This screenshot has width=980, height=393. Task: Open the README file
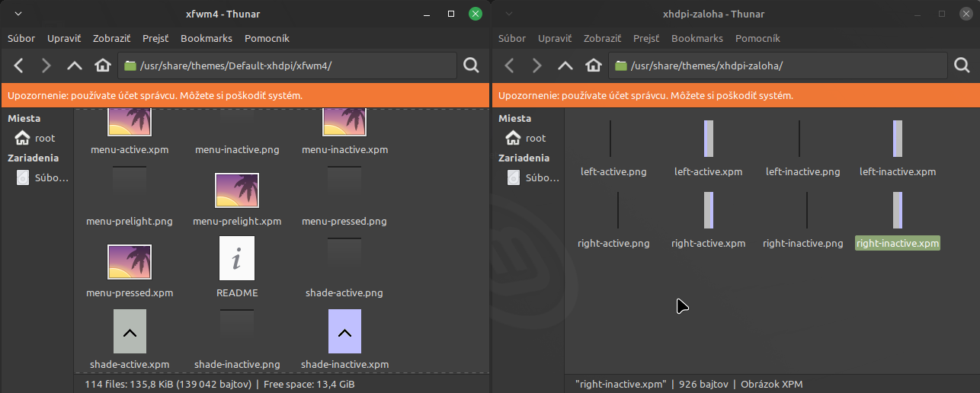point(236,259)
